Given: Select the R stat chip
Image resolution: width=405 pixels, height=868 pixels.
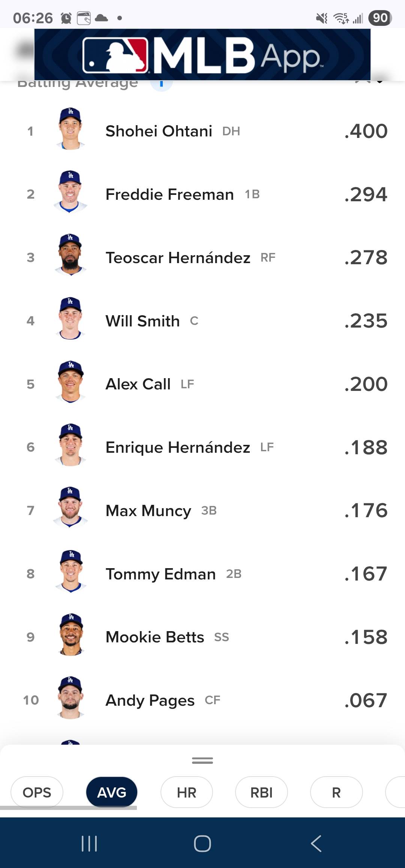Looking at the screenshot, I should 336,792.
